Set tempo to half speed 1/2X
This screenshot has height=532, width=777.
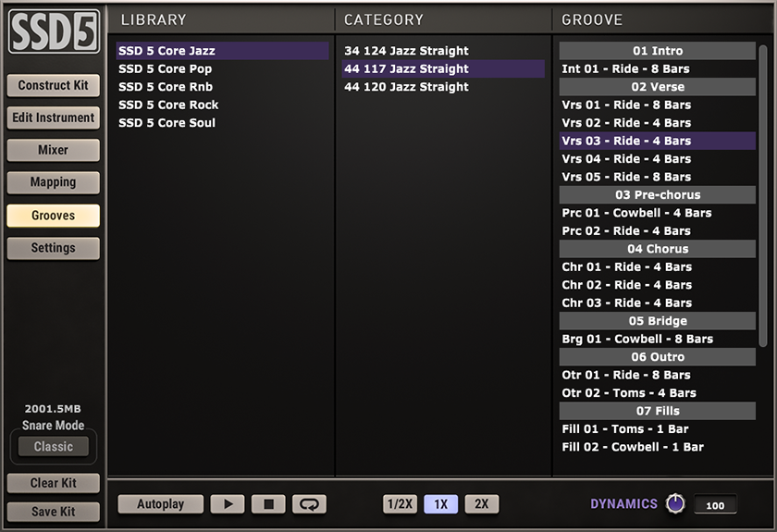pos(400,504)
